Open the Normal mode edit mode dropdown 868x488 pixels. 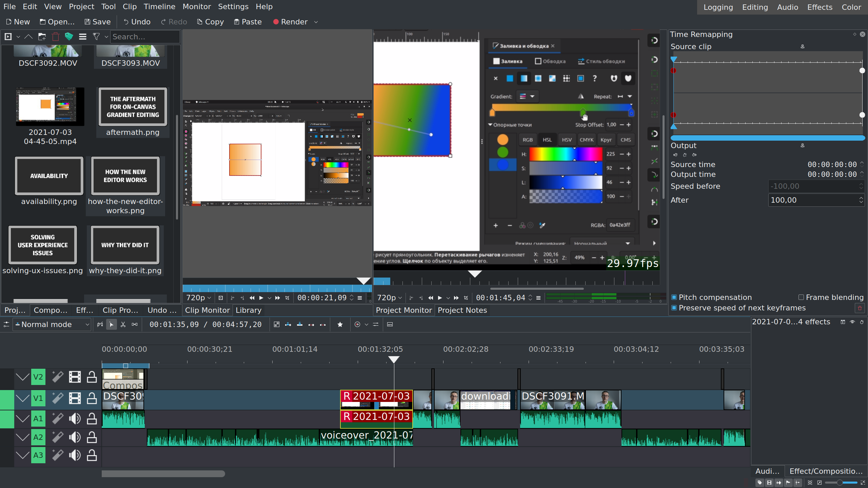pyautogui.click(x=52, y=324)
